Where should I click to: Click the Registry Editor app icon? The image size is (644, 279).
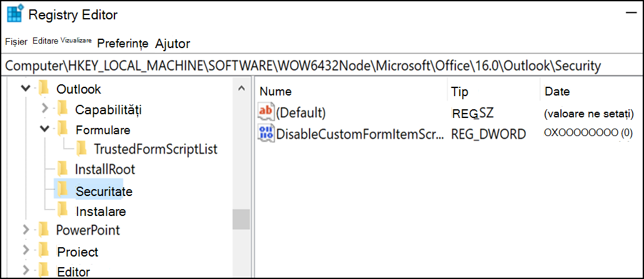[x=16, y=15]
